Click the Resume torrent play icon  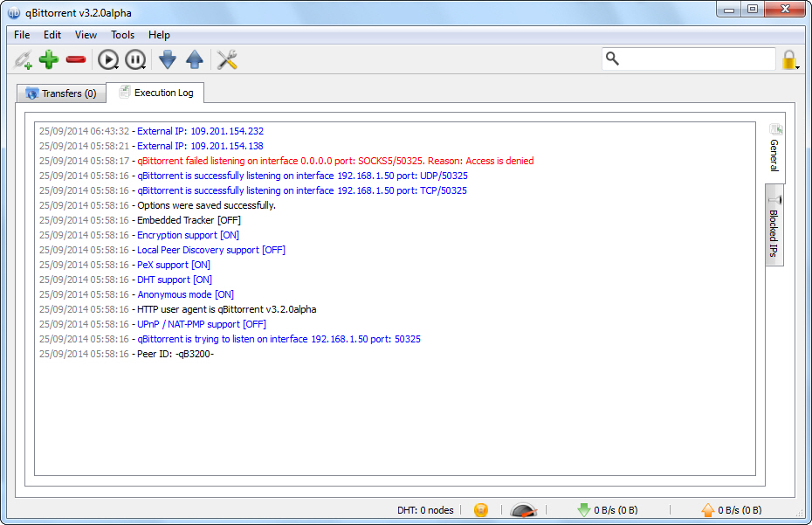[x=108, y=59]
